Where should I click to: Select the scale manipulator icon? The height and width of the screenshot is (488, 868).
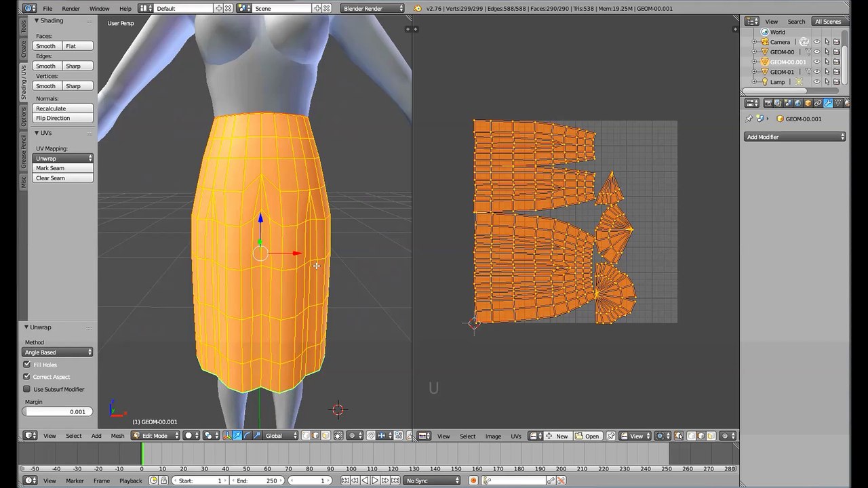click(x=257, y=436)
